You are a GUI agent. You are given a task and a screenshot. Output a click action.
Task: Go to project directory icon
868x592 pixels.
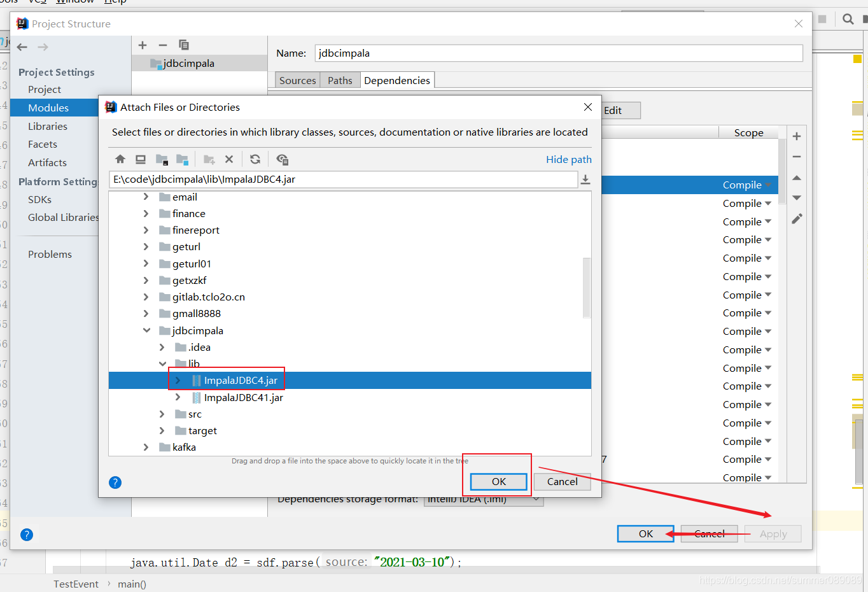[162, 159]
